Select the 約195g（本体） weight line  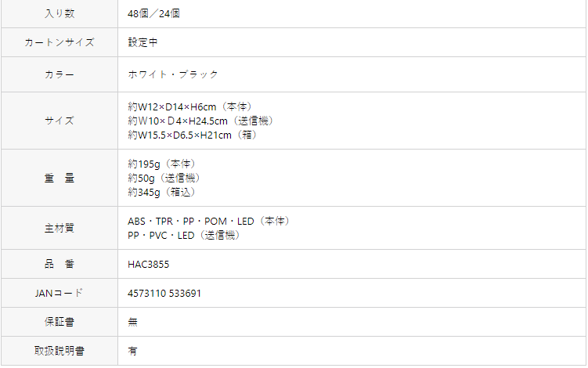pyautogui.click(x=161, y=164)
